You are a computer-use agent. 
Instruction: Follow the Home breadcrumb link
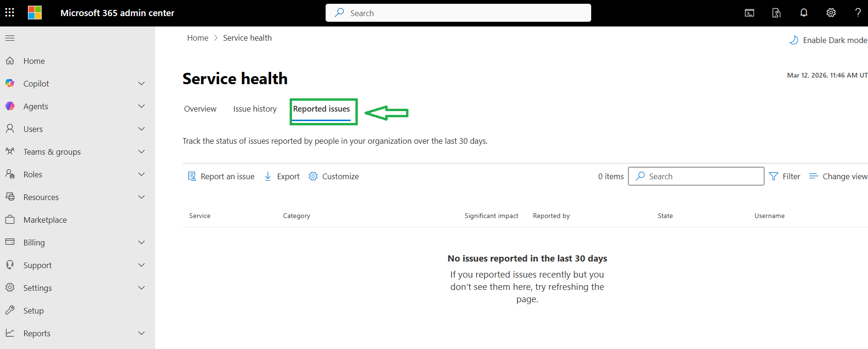tap(198, 38)
